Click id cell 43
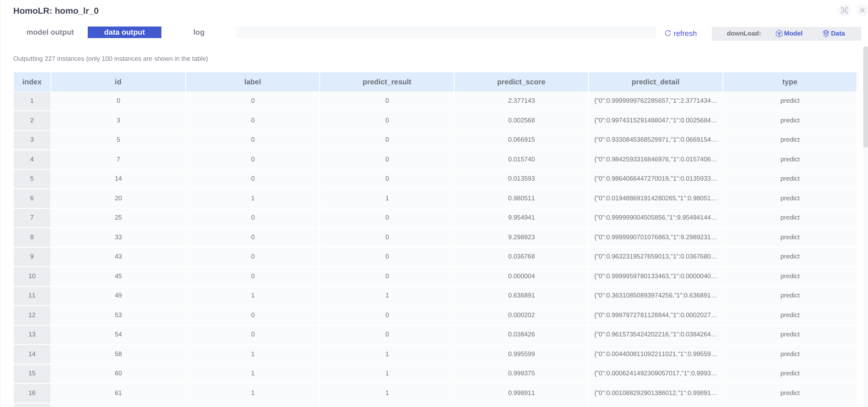The image size is (868, 407). pyautogui.click(x=118, y=256)
